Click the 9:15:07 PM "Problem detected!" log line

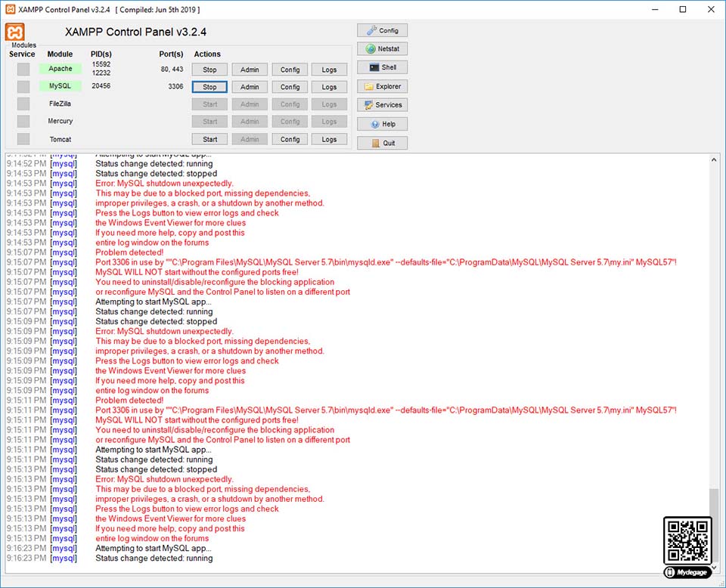tap(129, 252)
